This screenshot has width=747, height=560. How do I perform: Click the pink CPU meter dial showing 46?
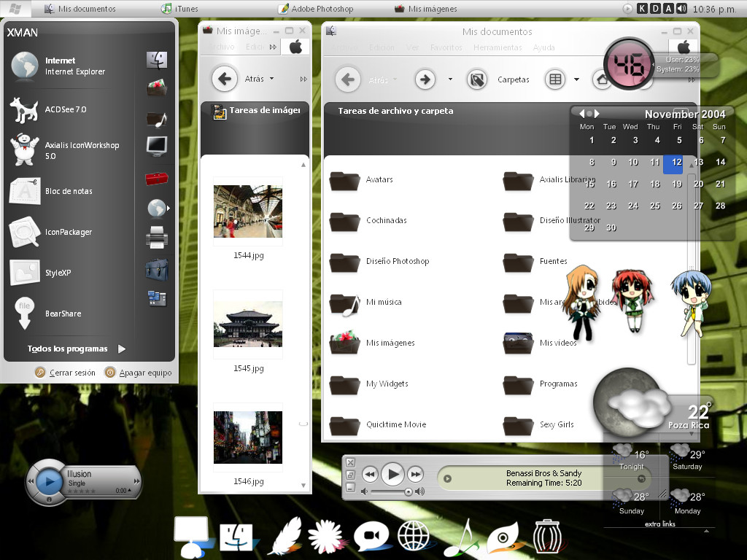pos(628,64)
